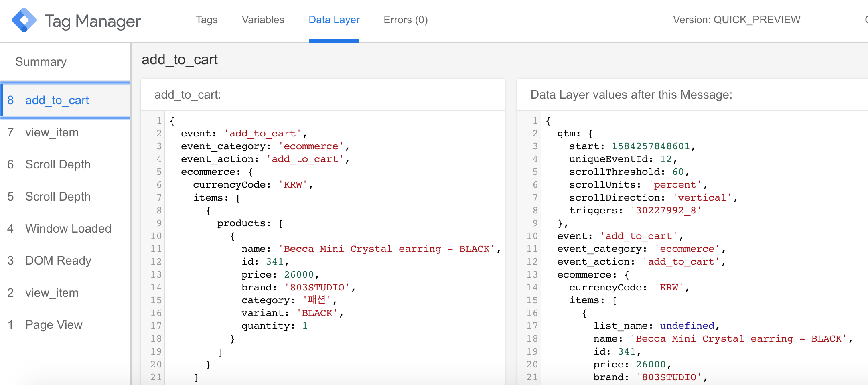
Task: Select event 8 add_to_cart
Action: click(x=65, y=100)
